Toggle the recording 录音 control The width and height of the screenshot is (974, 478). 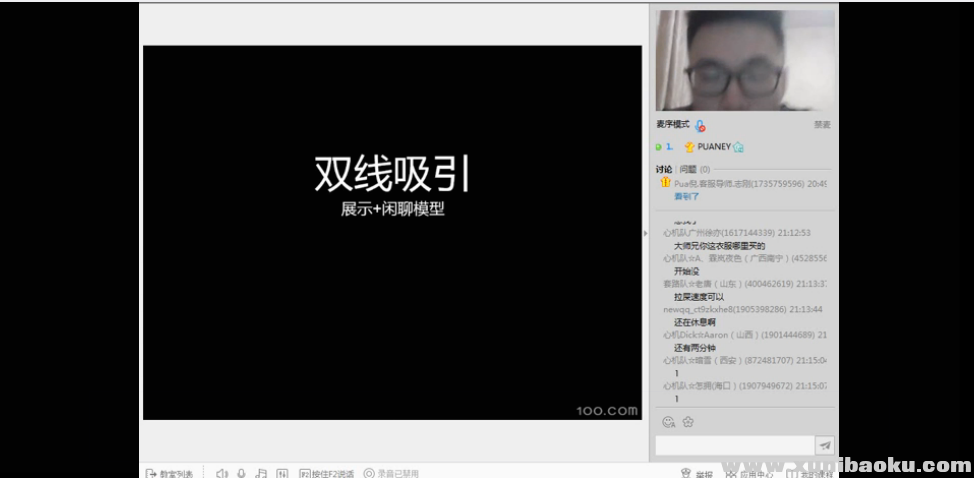click(391, 474)
